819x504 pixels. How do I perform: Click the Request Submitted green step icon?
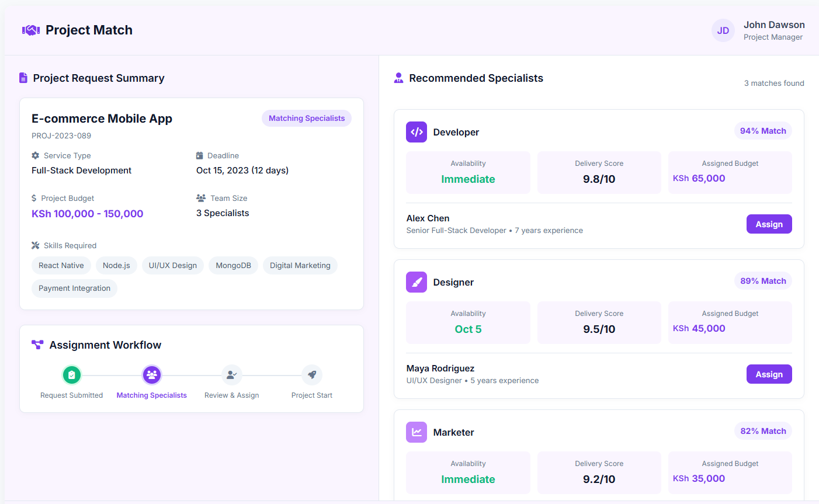point(72,375)
